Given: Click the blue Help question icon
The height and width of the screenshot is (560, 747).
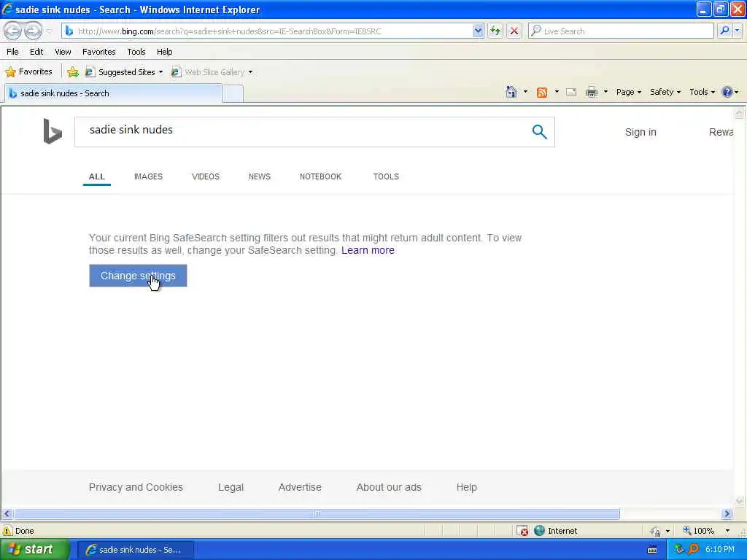Looking at the screenshot, I should click(727, 92).
